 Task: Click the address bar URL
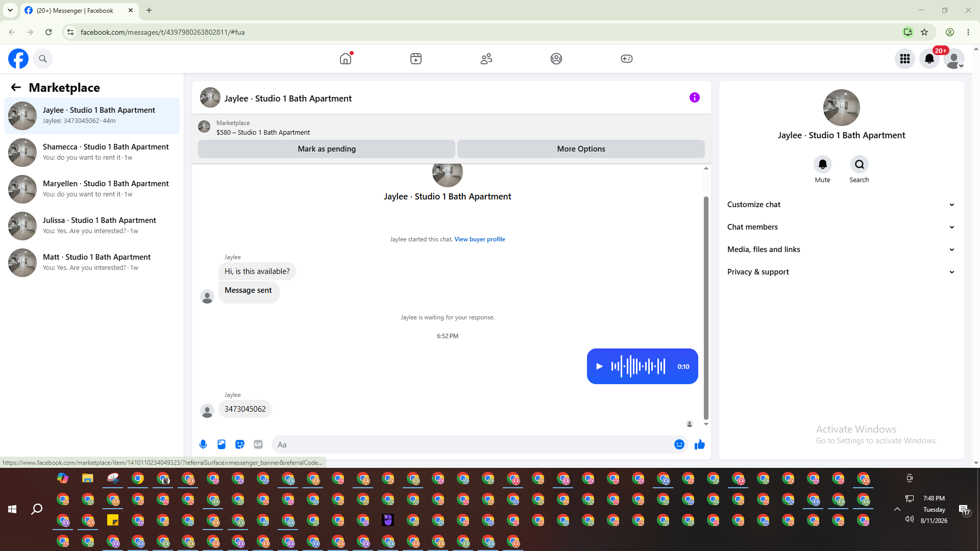[162, 32]
